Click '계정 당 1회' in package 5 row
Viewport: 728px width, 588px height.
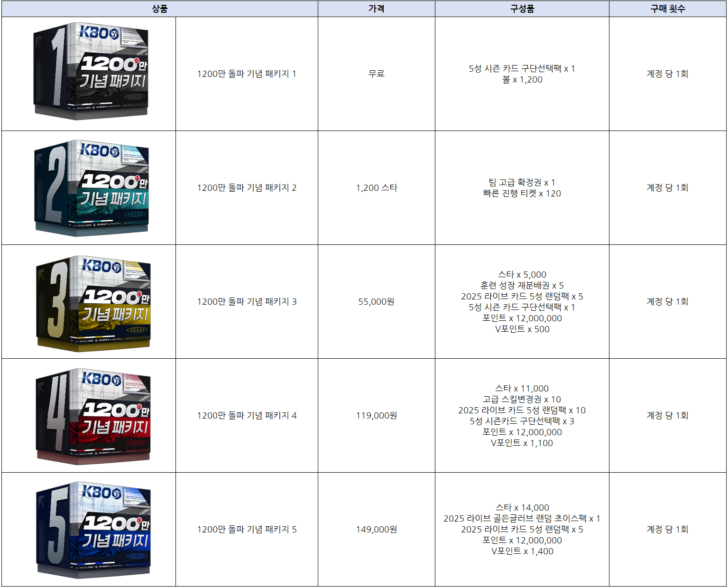click(668, 530)
